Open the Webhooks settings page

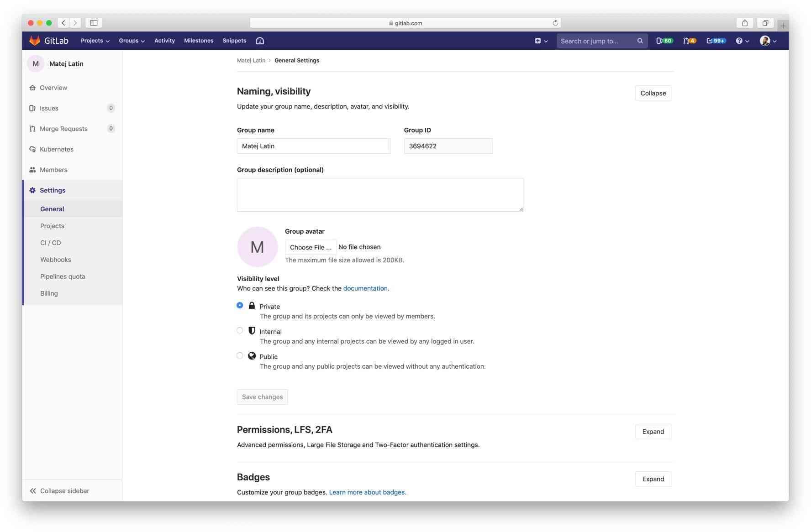pos(55,260)
